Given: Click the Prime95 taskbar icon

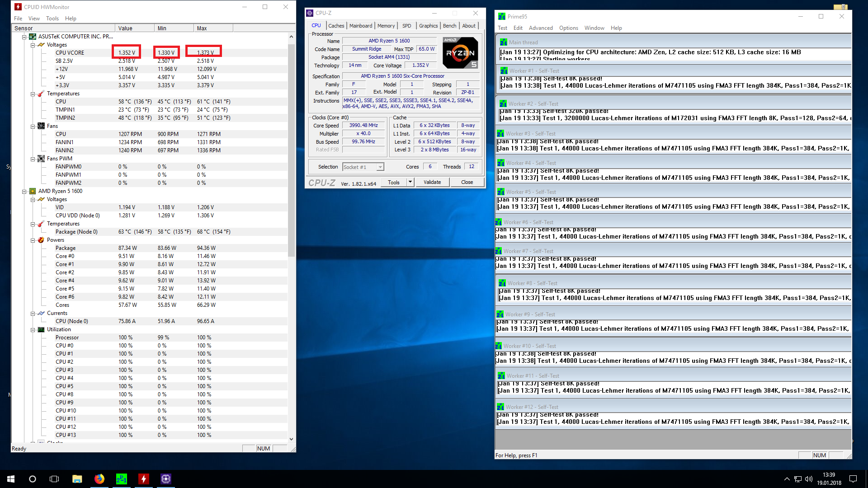Looking at the screenshot, I should coord(122,479).
